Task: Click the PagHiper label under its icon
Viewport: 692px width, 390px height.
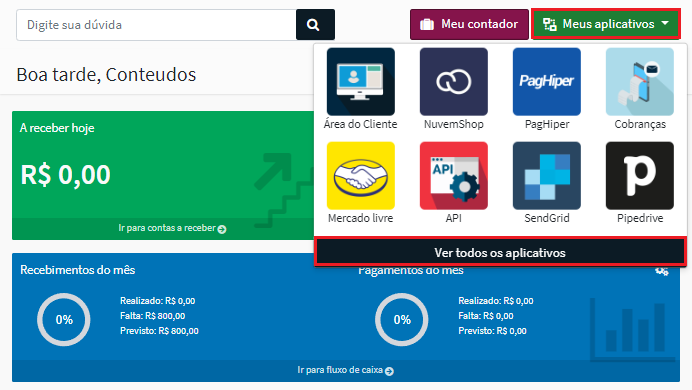Action: click(547, 124)
